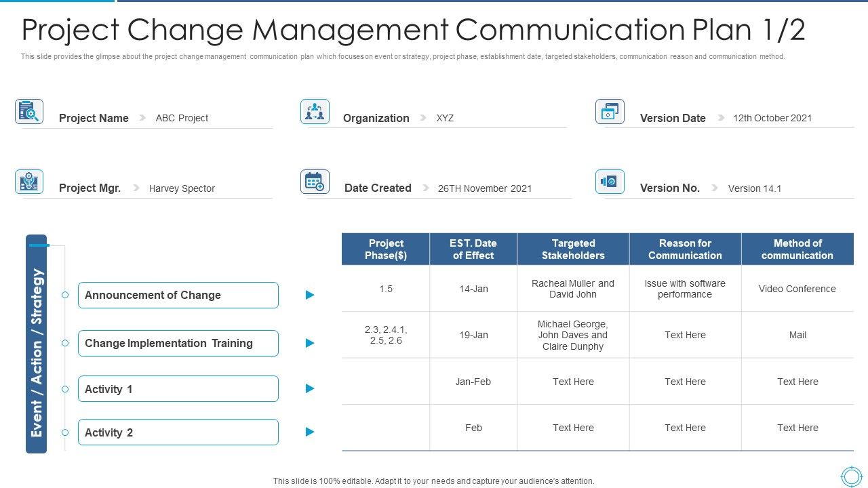868x488 pixels.
Task: Click the Date Created calendar icon
Action: (315, 182)
